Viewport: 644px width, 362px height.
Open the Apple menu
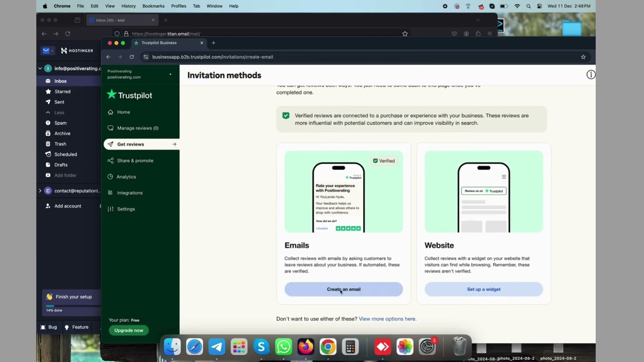tap(45, 6)
